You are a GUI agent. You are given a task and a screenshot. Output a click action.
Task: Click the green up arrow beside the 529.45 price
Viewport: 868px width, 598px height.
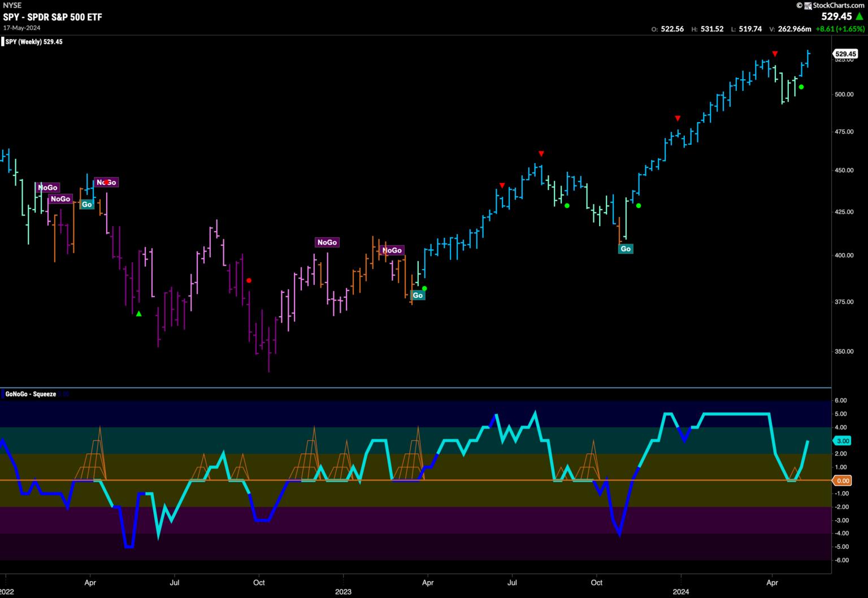(860, 17)
